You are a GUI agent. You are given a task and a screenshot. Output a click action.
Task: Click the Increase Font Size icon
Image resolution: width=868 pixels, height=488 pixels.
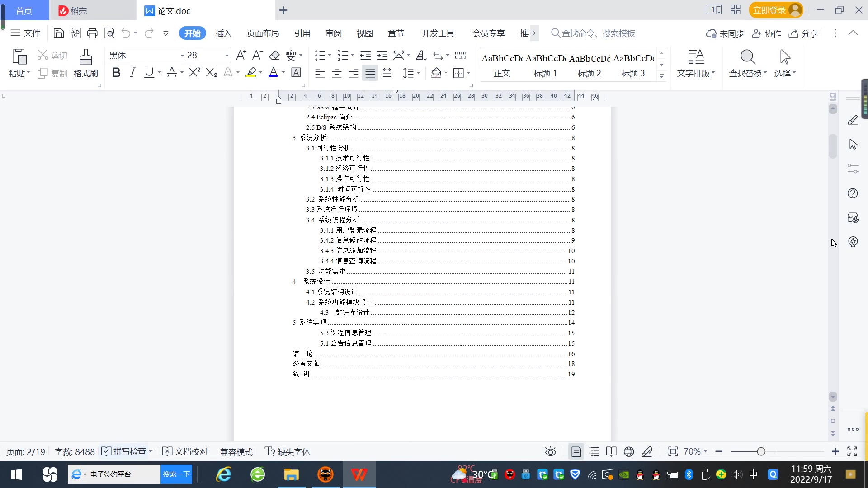click(x=241, y=55)
